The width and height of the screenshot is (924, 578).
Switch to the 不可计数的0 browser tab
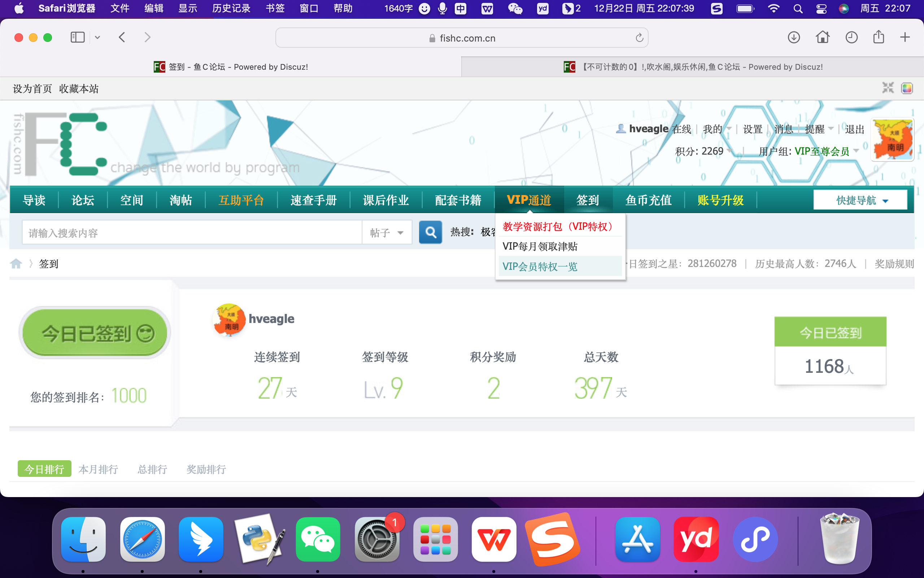pyautogui.click(x=693, y=67)
